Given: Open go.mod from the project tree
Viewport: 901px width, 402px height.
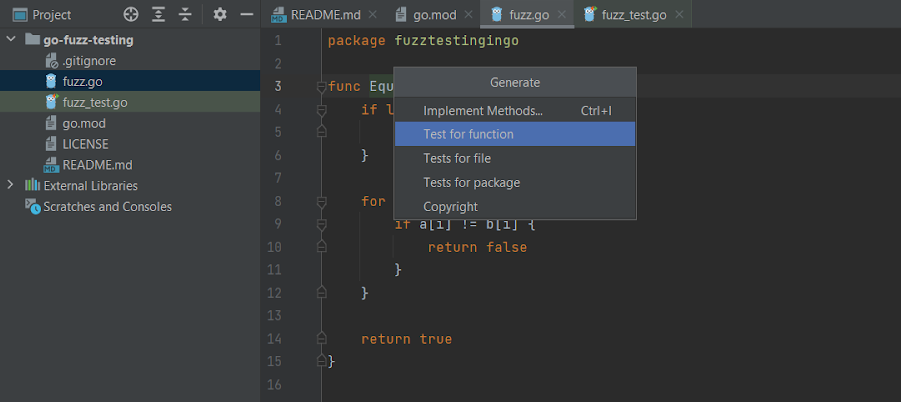Looking at the screenshot, I should pos(130,123).
